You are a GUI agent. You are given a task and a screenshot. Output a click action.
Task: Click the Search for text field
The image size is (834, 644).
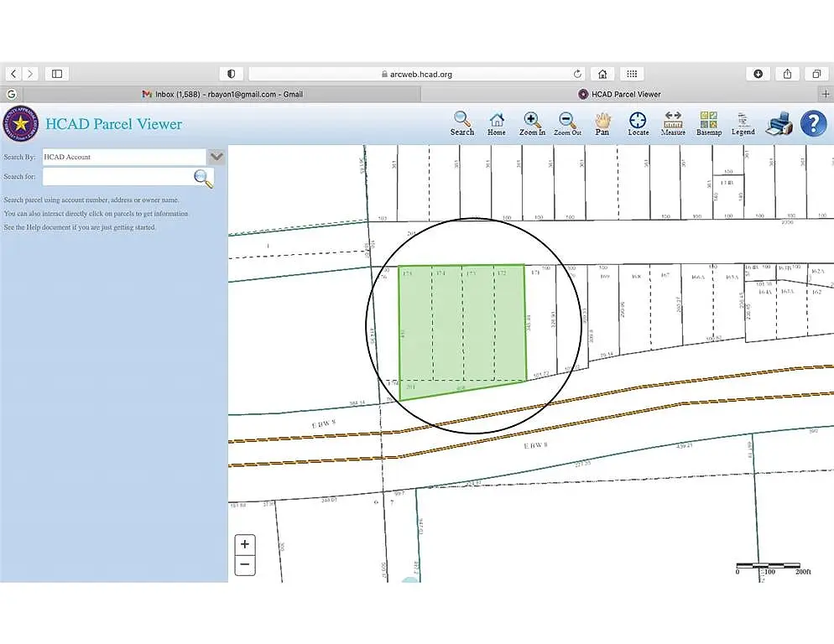coord(117,177)
